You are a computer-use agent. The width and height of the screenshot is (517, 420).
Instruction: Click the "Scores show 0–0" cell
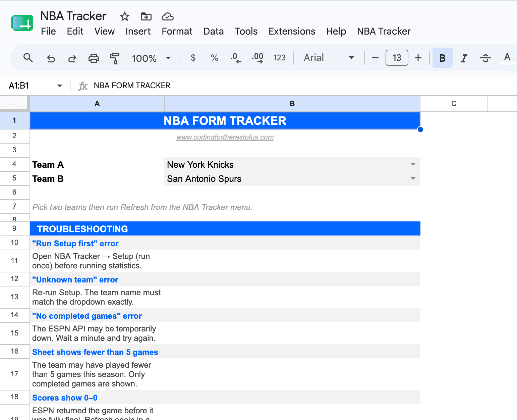click(225, 397)
